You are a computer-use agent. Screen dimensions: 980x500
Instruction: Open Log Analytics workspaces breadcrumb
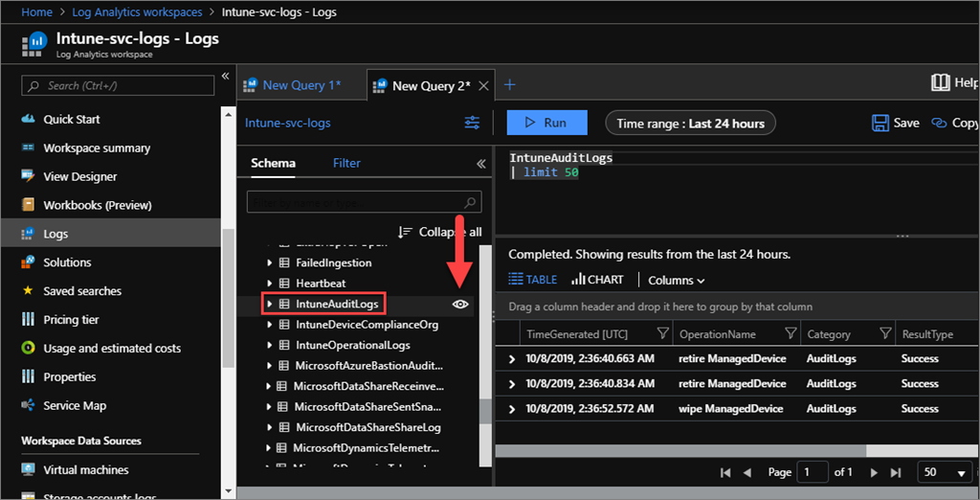point(138,11)
